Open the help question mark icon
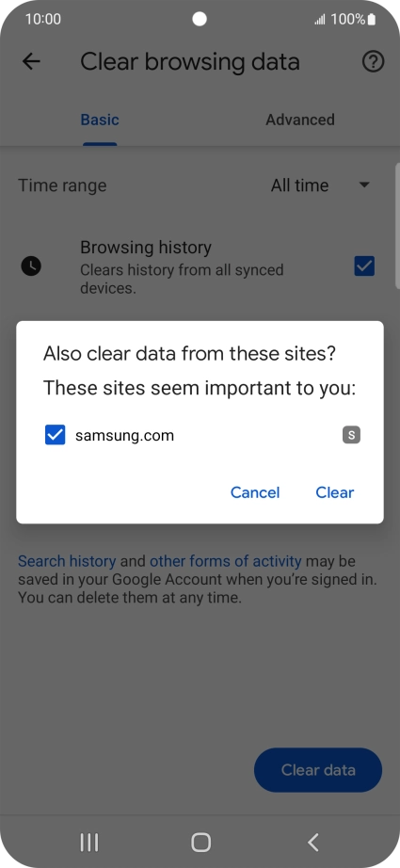This screenshot has width=400, height=868. 373,61
